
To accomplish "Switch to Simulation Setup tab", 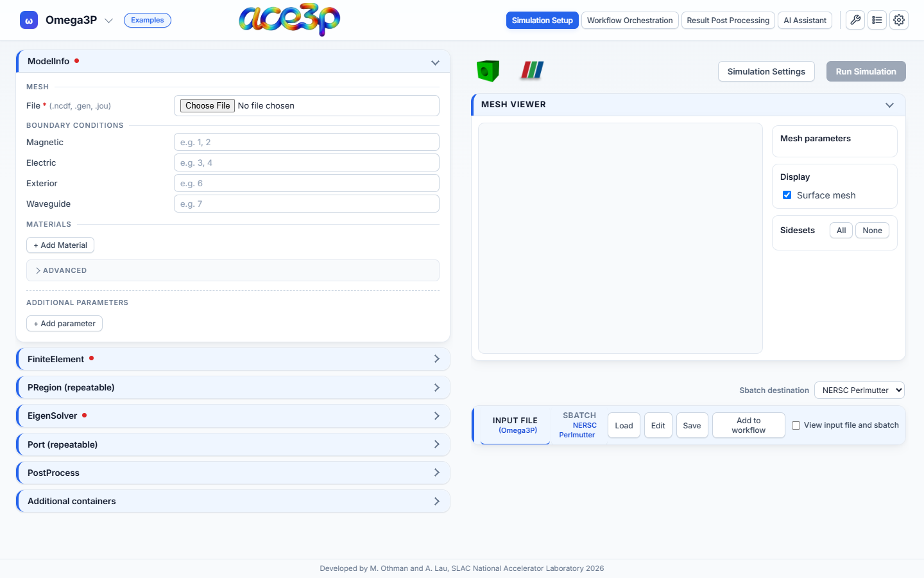I will (542, 21).
